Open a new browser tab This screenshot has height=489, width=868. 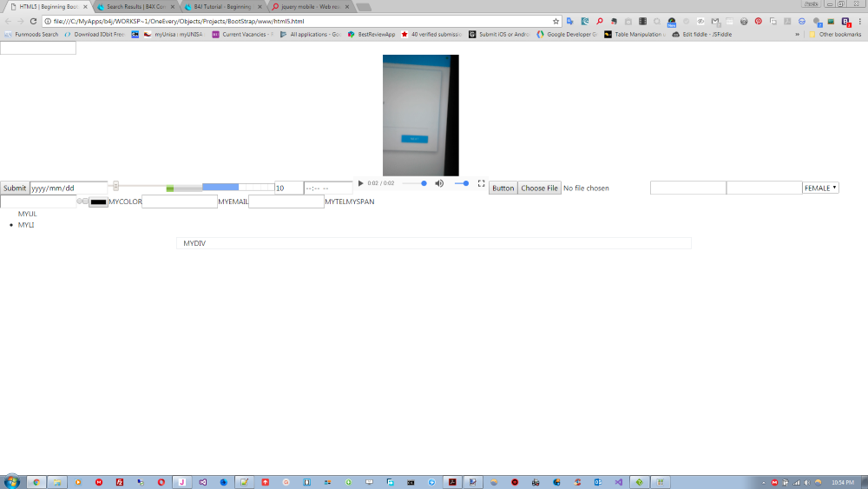tap(364, 7)
